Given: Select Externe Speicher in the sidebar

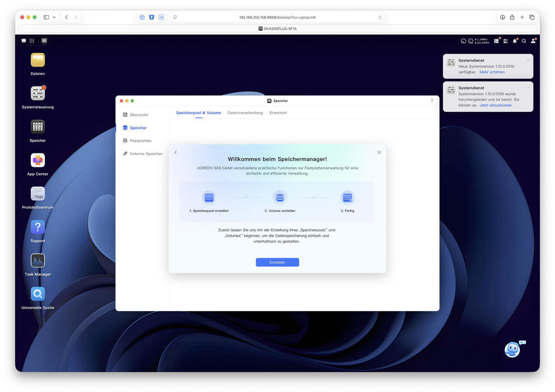Looking at the screenshot, I should pyautogui.click(x=146, y=154).
